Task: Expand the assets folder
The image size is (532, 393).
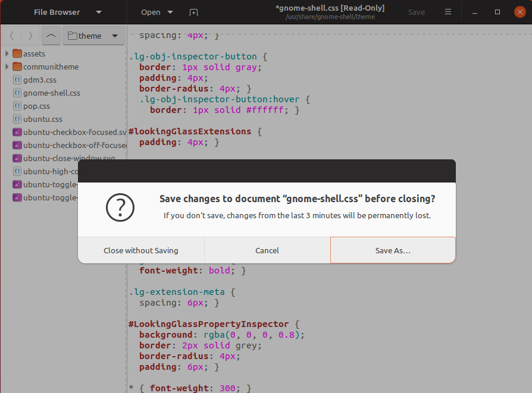Action: 7,54
